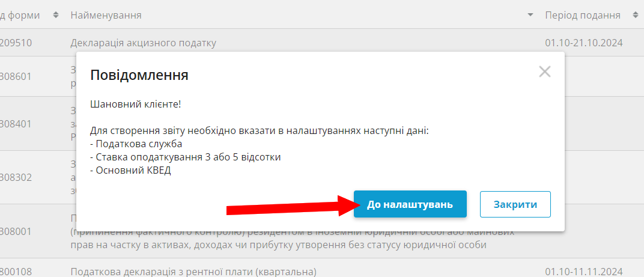Click the Закрити button
This screenshot has height=277, width=644.
pos(515,204)
